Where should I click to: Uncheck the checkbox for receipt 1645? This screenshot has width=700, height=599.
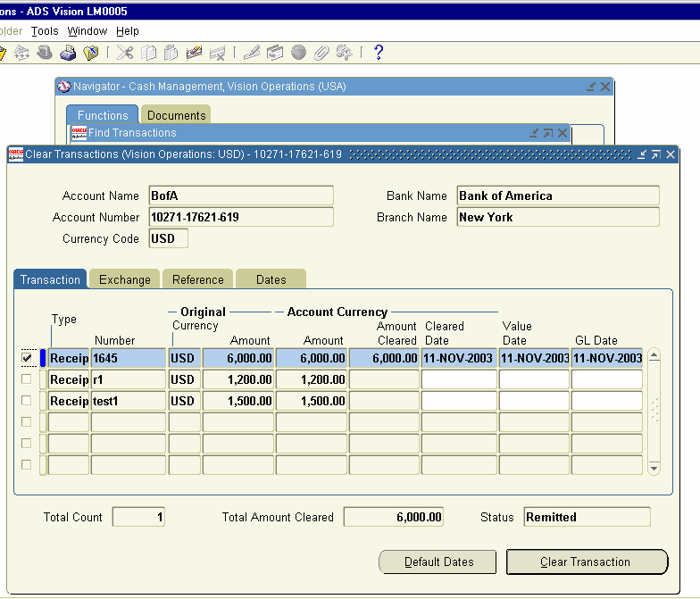(x=27, y=358)
